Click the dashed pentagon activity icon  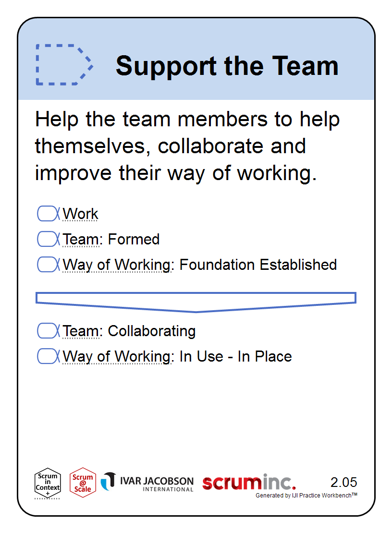pyautogui.click(x=64, y=65)
